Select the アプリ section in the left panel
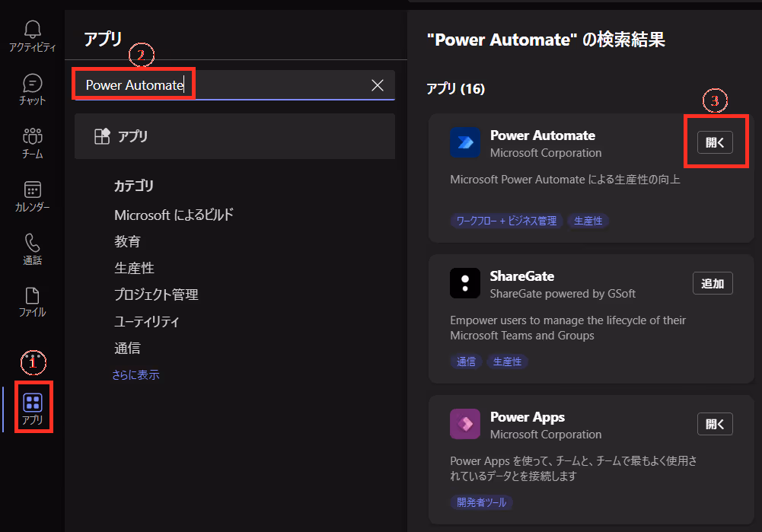Screen dimensions: 762x532 click(234, 136)
